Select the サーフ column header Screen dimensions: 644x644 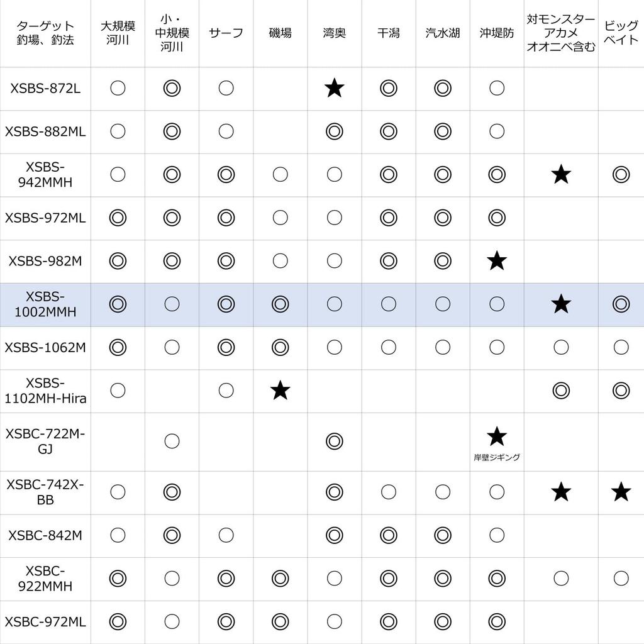click(226, 33)
